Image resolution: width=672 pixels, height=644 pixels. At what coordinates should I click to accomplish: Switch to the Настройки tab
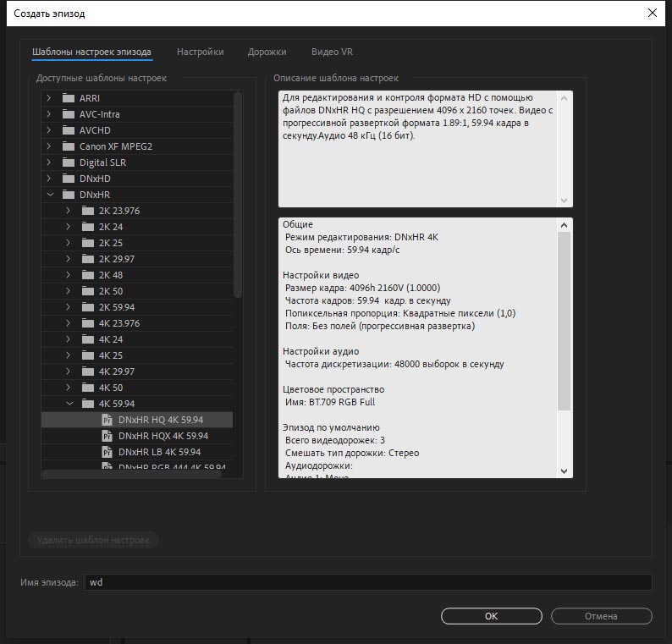click(200, 52)
